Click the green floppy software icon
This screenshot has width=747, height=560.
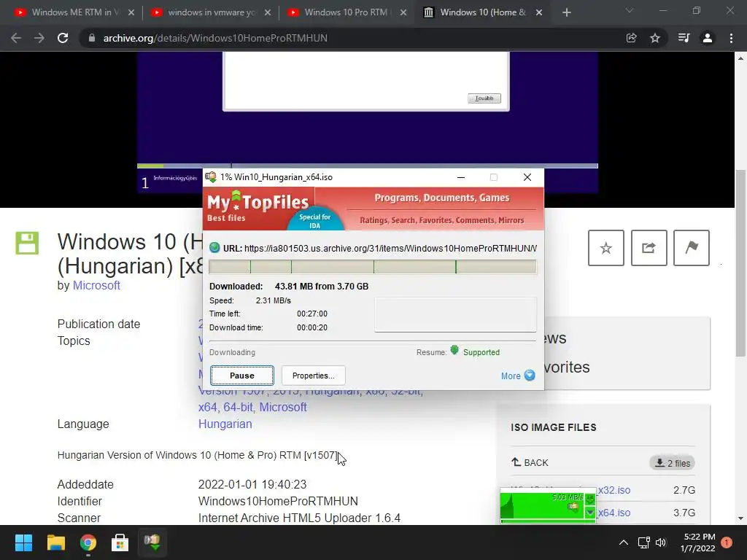pos(27,243)
